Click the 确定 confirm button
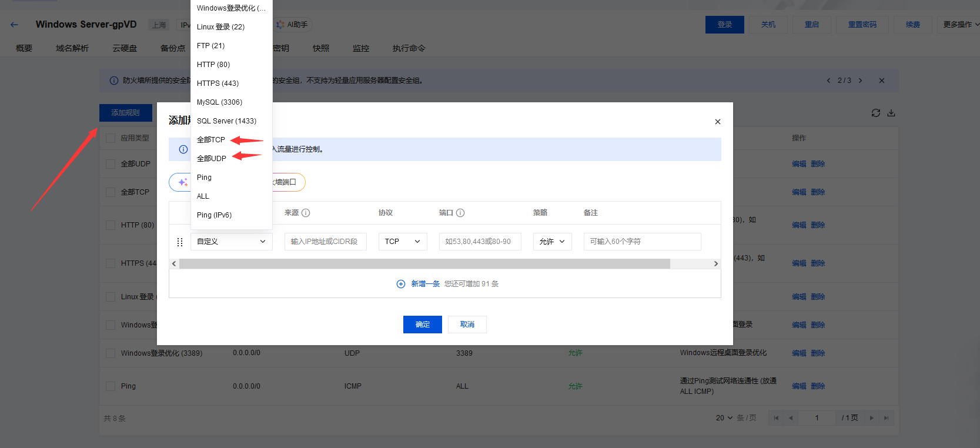 coord(423,325)
